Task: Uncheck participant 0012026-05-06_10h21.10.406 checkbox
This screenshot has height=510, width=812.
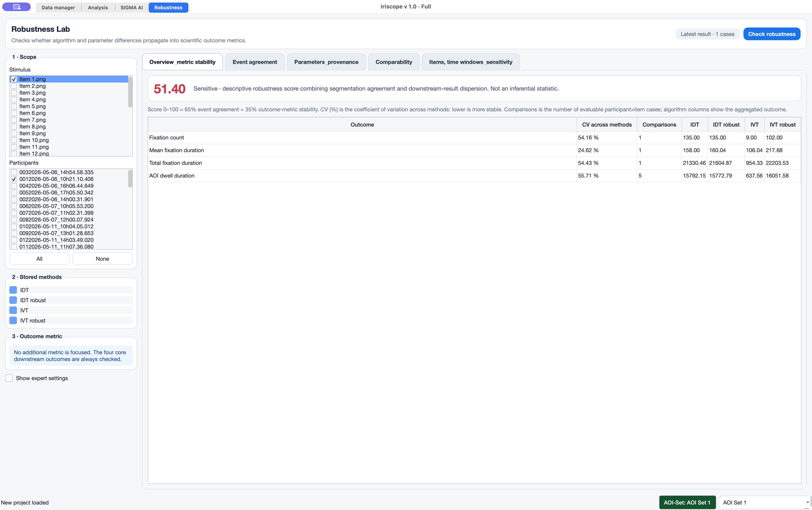Action: [x=14, y=179]
